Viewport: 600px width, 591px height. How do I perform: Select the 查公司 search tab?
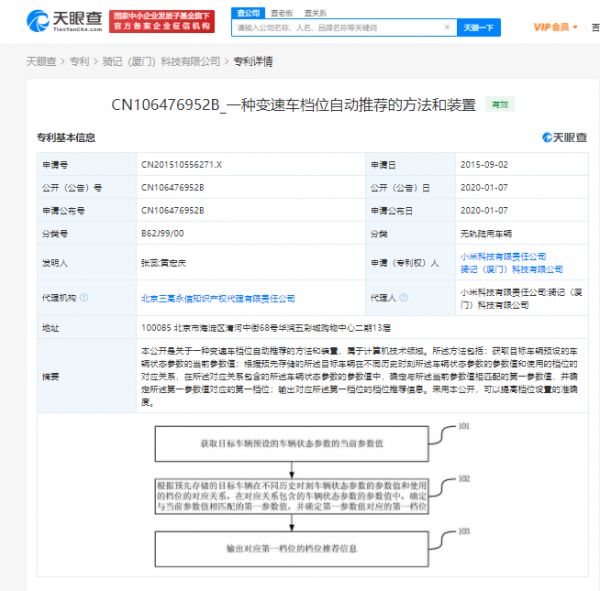(249, 14)
